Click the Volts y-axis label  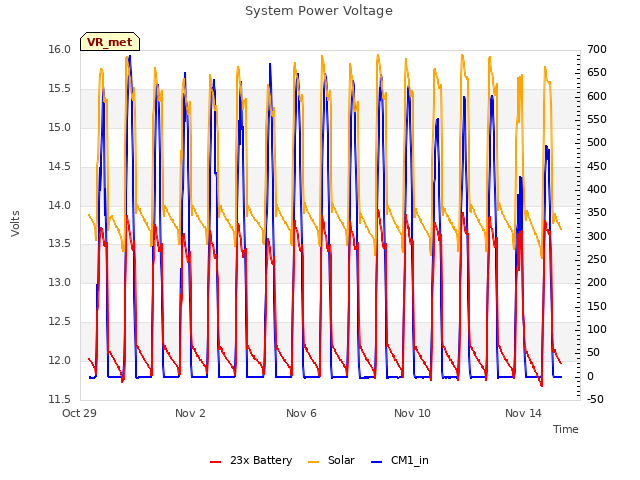tap(15, 223)
